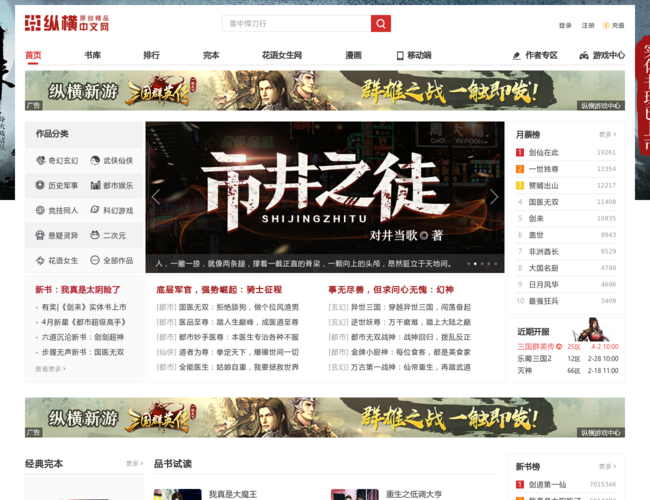Click the 全部作品 ellipsis icon
The width and height of the screenshot is (650, 500).
coord(95,260)
